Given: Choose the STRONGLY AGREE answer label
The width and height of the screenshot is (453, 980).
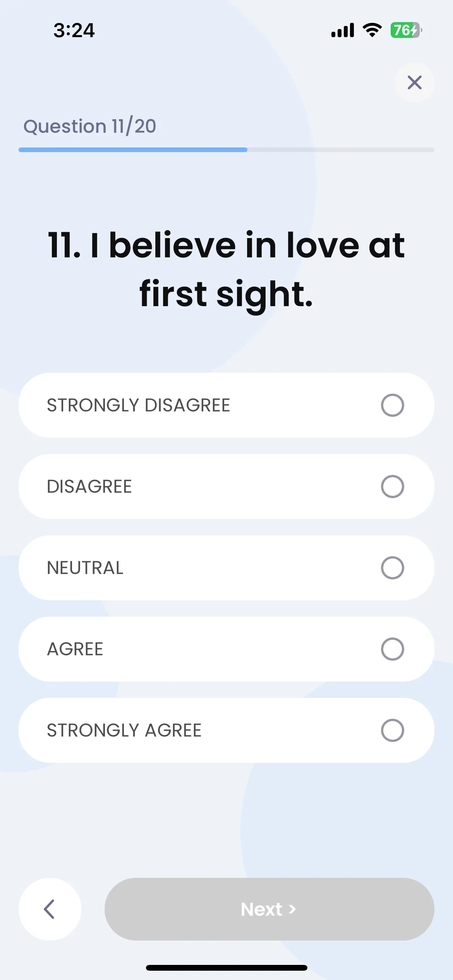Looking at the screenshot, I should [124, 730].
